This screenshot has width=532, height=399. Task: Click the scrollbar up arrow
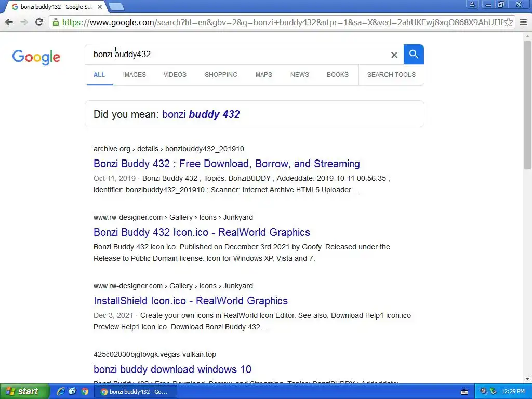click(x=527, y=36)
